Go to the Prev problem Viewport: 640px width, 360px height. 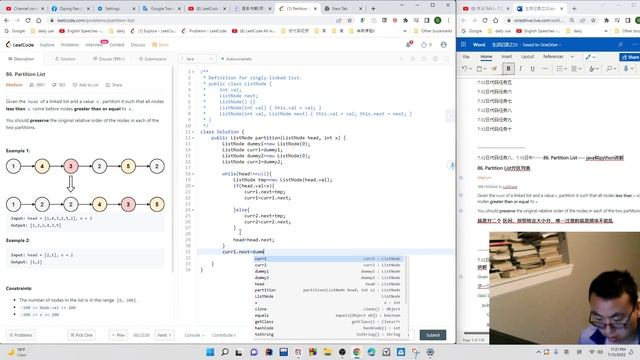(118, 335)
